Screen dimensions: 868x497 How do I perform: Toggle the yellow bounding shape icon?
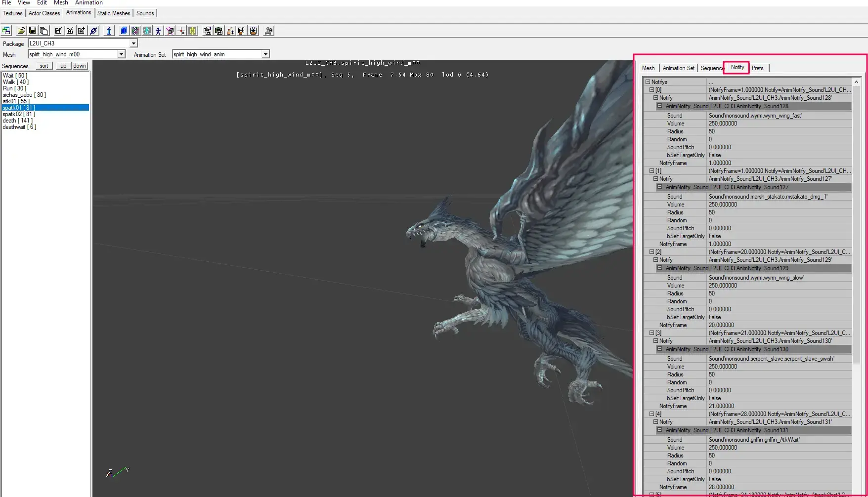point(193,31)
